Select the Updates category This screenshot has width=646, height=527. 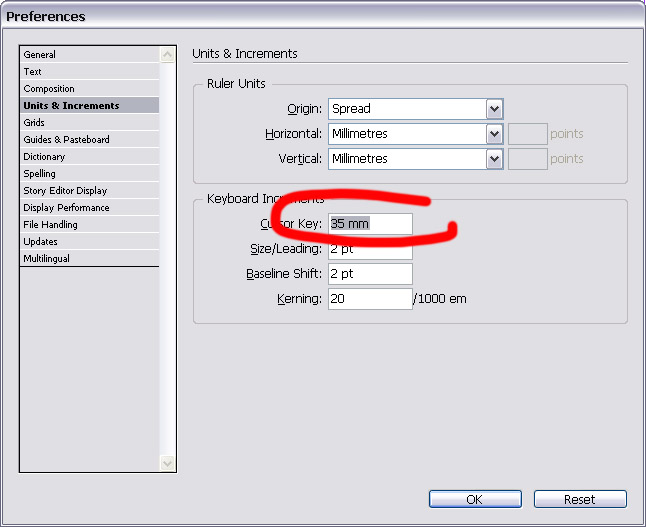pos(89,241)
